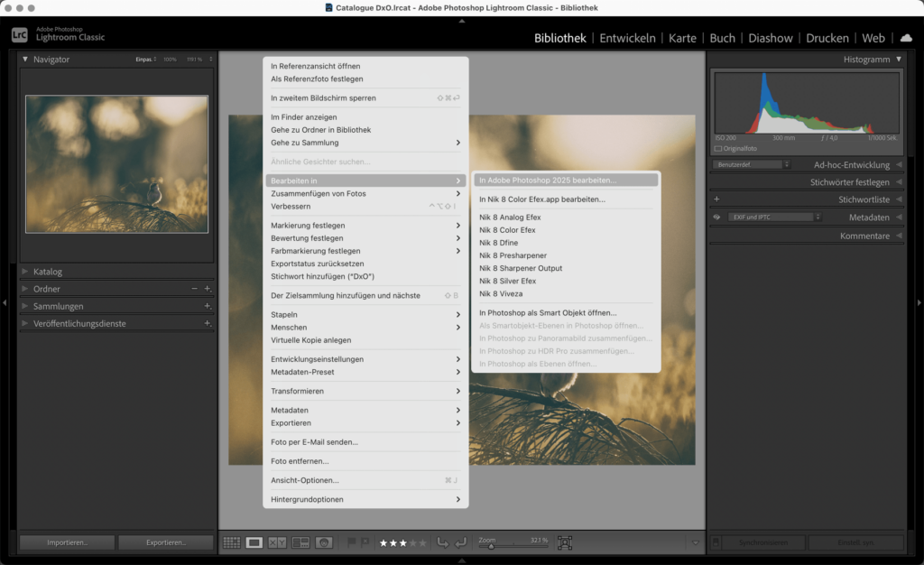Screen dimensions: 924x565
Task: Open Exportieren submenu in context menu
Action: [365, 423]
